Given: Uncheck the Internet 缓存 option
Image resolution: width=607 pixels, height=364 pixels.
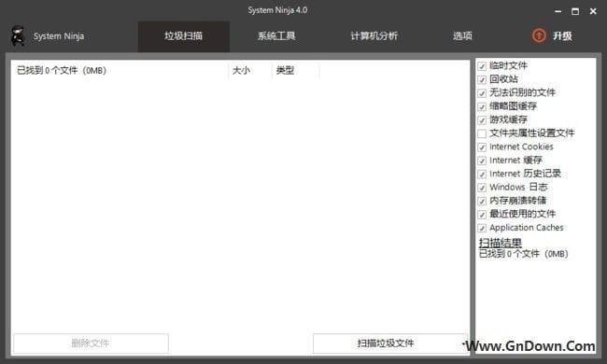Looking at the screenshot, I should 482,161.
